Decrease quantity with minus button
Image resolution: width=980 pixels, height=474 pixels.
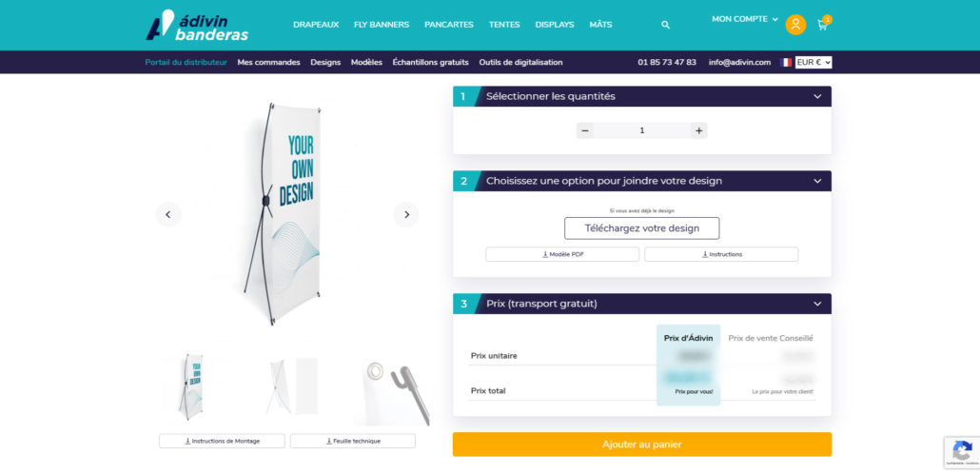point(585,130)
